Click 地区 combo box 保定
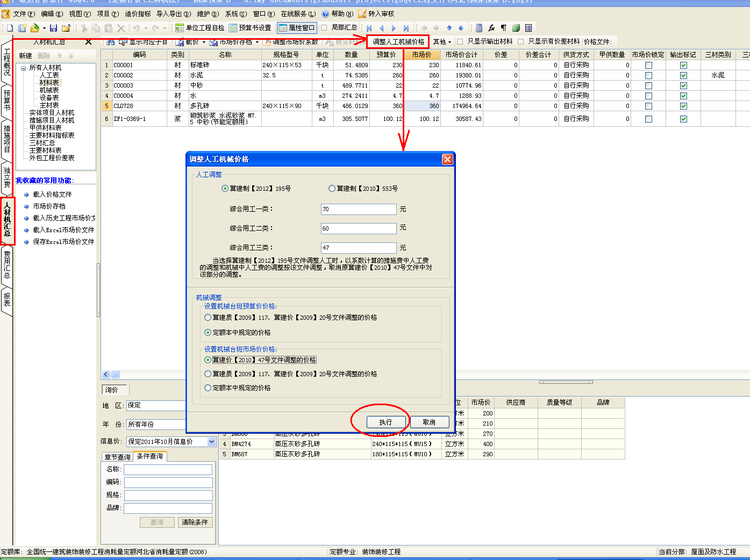Image resolution: width=750 pixels, height=560 pixels. pos(156,406)
